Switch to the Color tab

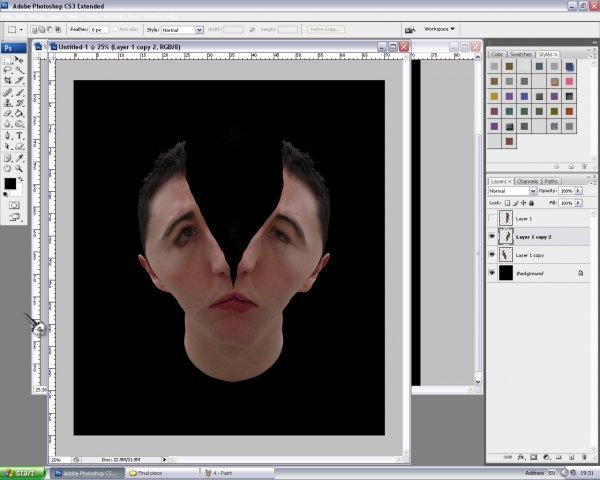click(x=497, y=54)
